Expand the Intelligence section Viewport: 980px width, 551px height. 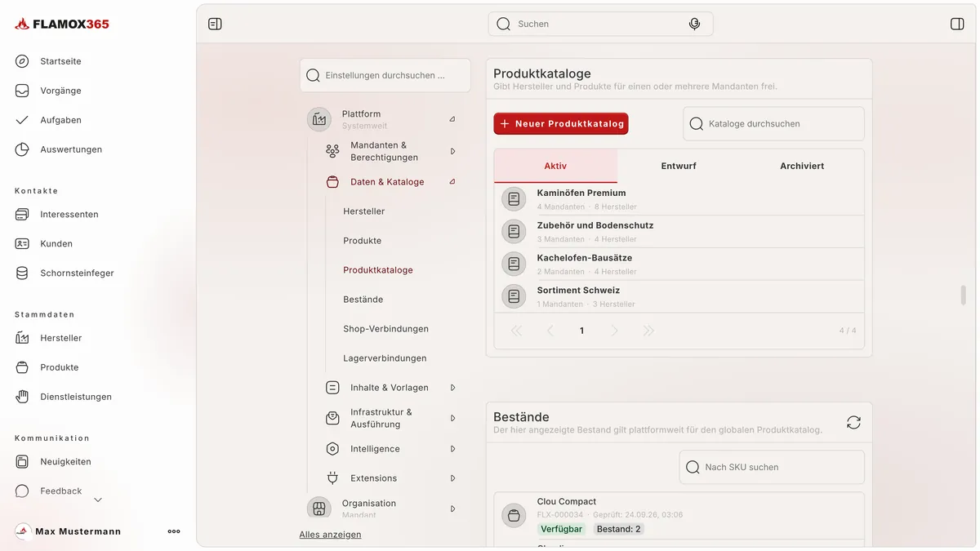452,449
